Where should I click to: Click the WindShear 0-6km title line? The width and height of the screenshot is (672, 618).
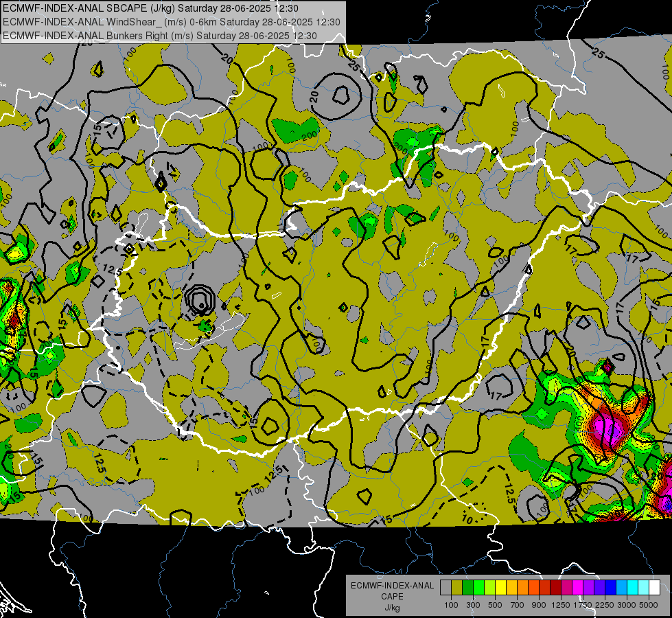click(172, 22)
